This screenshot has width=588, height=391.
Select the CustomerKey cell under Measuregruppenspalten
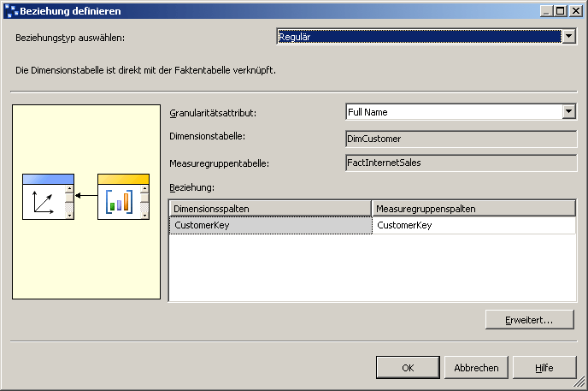tap(474, 225)
